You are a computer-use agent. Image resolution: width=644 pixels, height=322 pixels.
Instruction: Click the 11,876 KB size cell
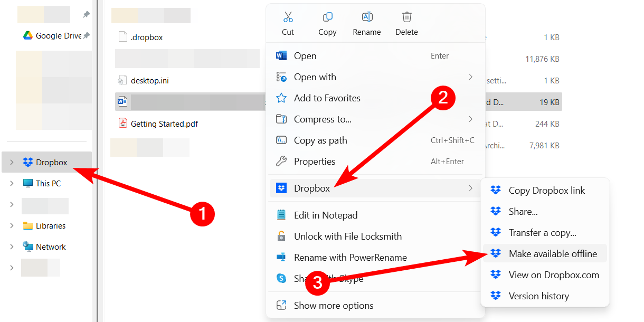coord(542,59)
